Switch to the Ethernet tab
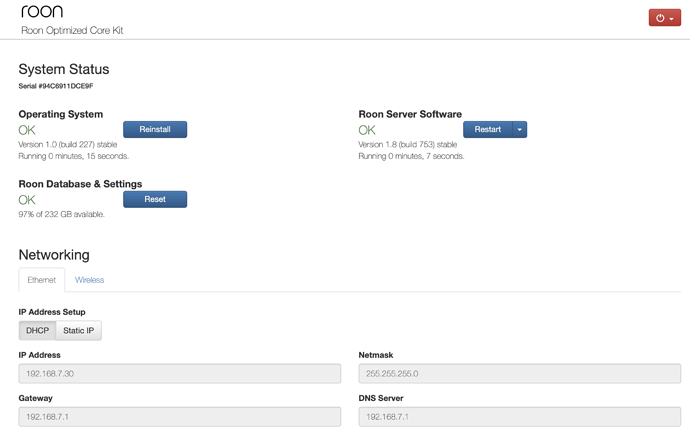Image resolution: width=690 pixels, height=436 pixels. 42,280
